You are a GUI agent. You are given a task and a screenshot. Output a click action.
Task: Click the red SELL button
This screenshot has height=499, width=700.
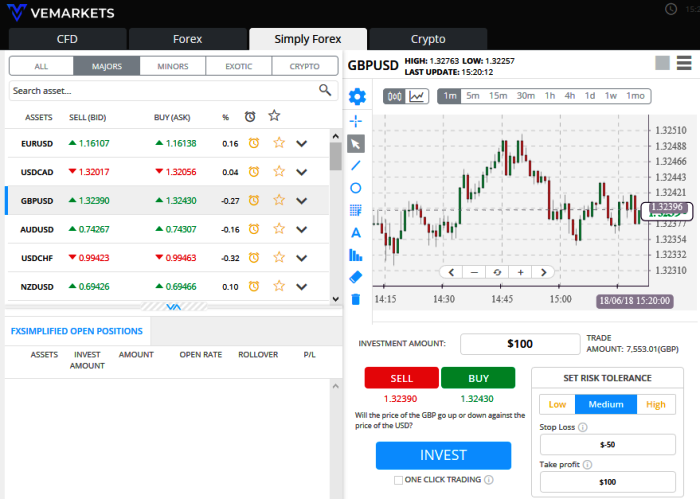point(402,378)
